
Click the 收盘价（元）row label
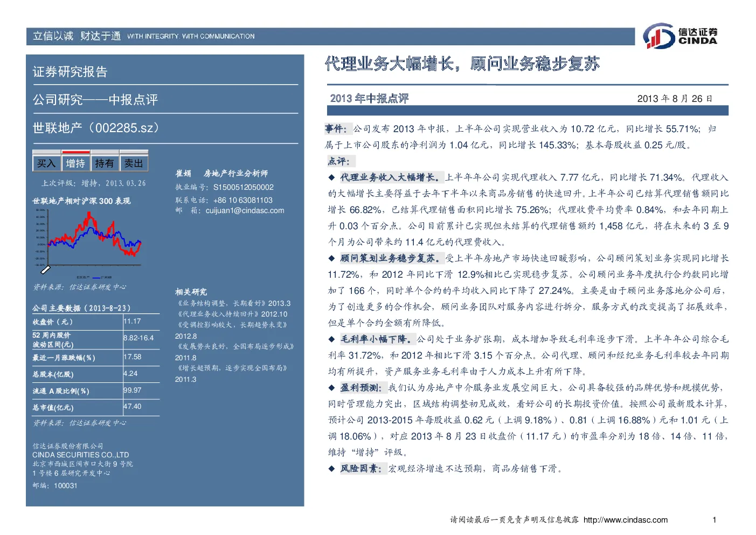coord(53,322)
